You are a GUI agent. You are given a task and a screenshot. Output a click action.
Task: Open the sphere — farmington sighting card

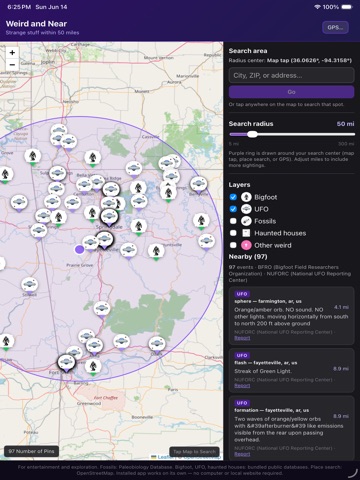[291, 316]
